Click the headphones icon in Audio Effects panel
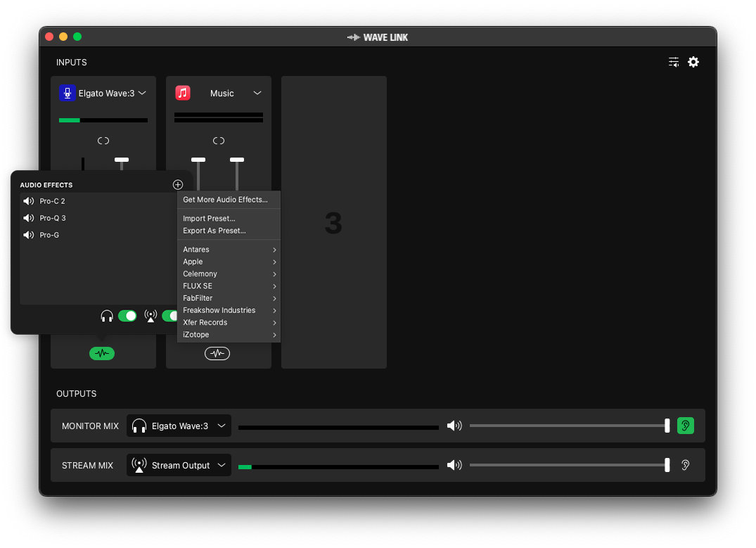Image resolution: width=756 pixels, height=548 pixels. tap(107, 316)
